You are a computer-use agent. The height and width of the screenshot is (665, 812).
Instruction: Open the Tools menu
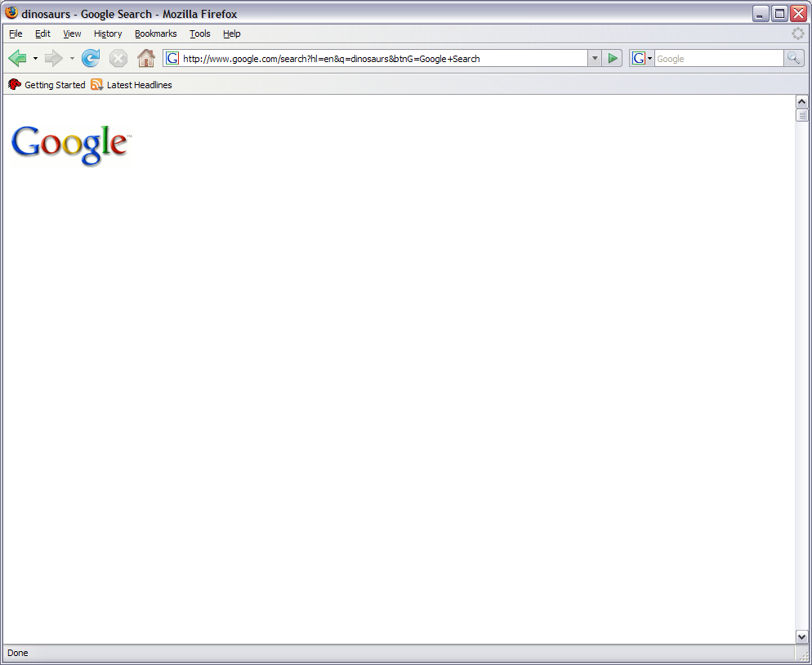pos(199,33)
